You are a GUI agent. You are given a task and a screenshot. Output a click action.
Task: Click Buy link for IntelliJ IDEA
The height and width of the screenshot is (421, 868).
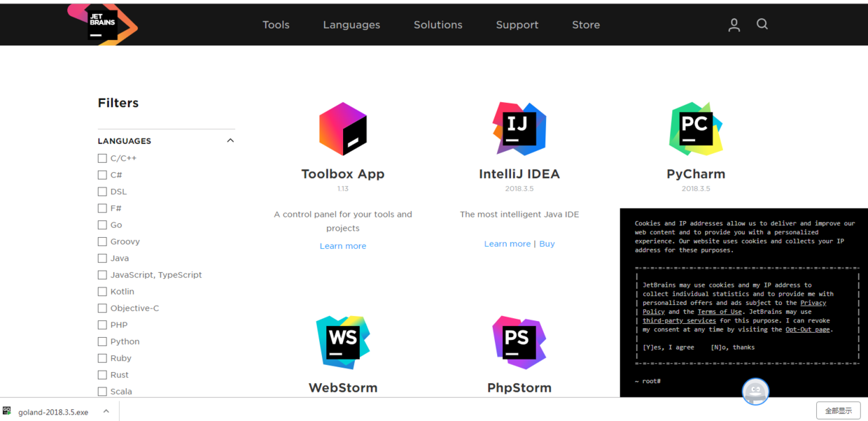tap(547, 244)
